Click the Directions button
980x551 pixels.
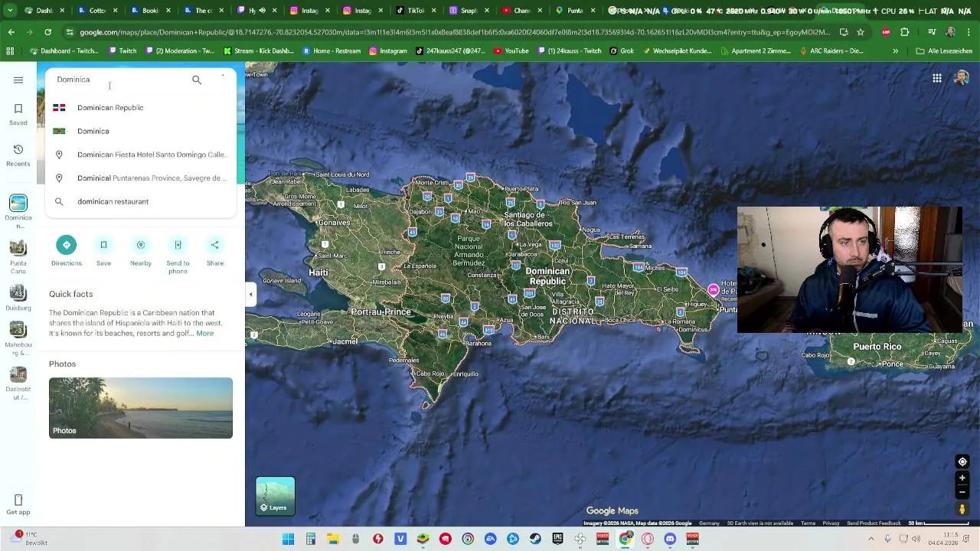tap(66, 251)
